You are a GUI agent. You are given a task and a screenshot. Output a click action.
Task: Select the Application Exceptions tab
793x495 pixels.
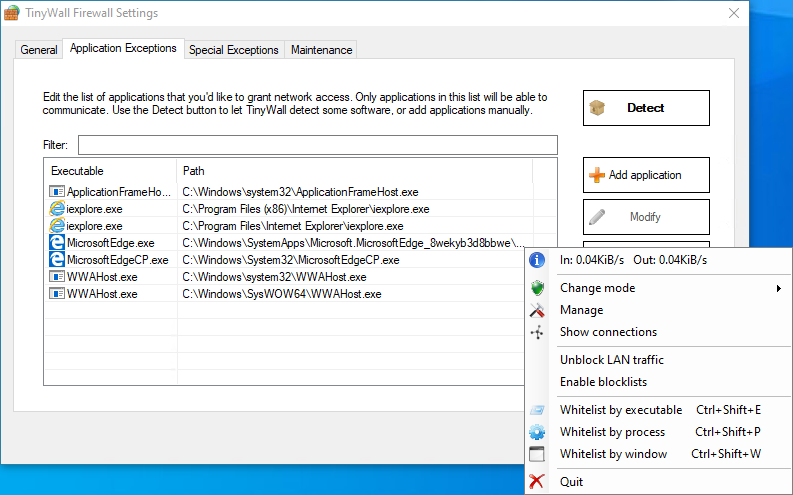(123, 48)
